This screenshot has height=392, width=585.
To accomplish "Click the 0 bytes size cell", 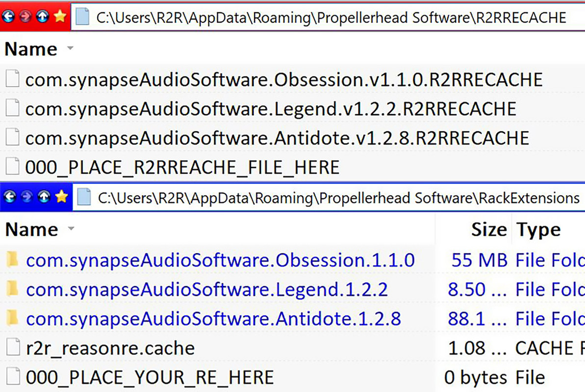I will 475,377.
